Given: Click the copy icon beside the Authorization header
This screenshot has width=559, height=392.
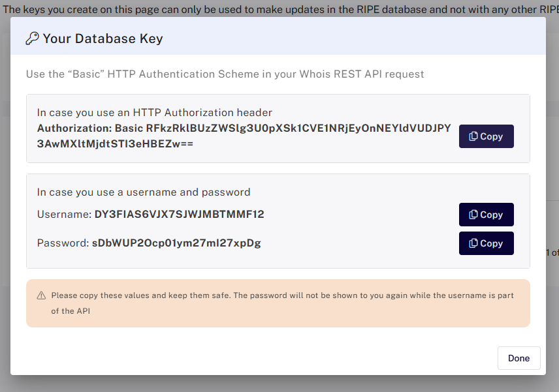Looking at the screenshot, I should [473, 136].
